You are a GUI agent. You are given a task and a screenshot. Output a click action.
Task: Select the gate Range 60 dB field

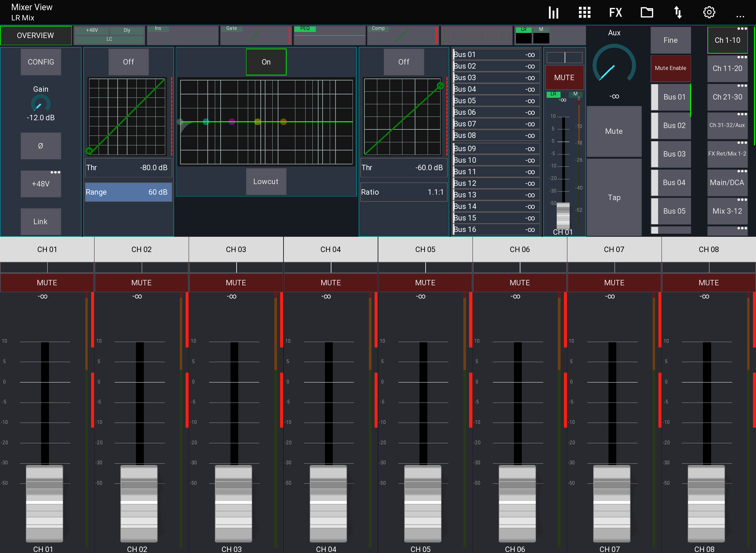(x=128, y=192)
